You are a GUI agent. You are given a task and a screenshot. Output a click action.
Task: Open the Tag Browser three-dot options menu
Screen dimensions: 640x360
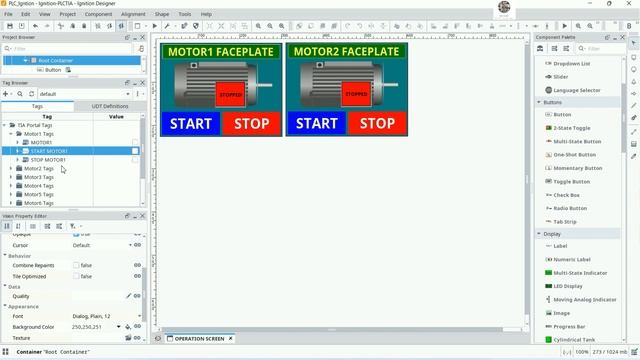(x=138, y=94)
